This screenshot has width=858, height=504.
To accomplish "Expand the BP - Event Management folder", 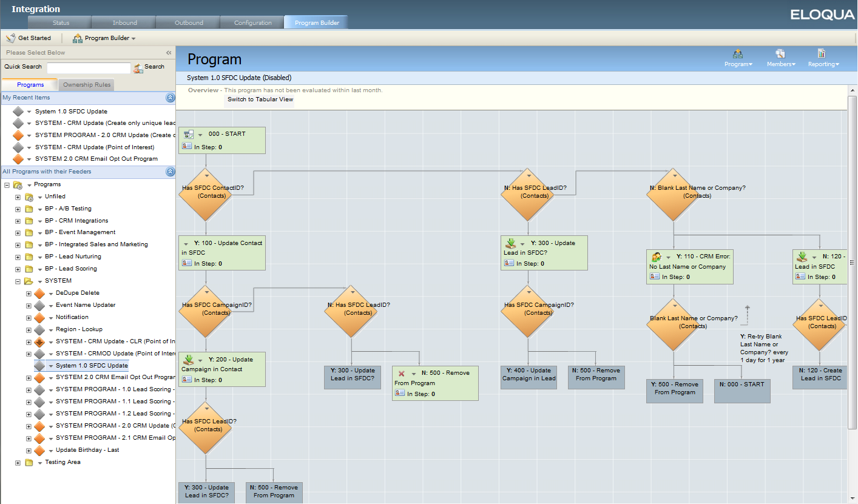I will pyautogui.click(x=18, y=233).
